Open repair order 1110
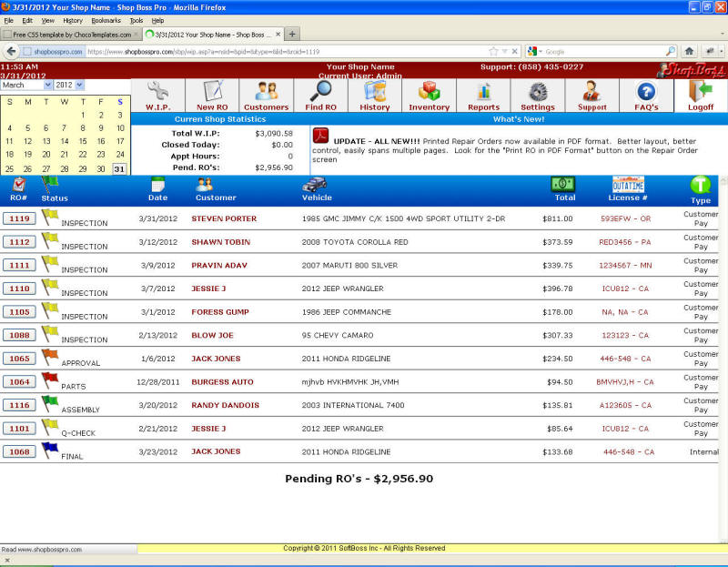This screenshot has height=567, width=728. coord(19,289)
